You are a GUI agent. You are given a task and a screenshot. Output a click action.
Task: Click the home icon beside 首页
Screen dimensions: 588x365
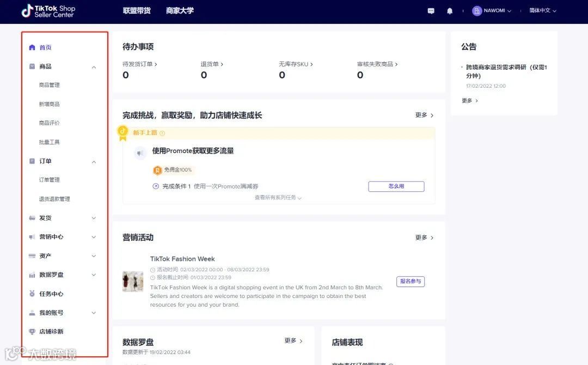pos(32,47)
